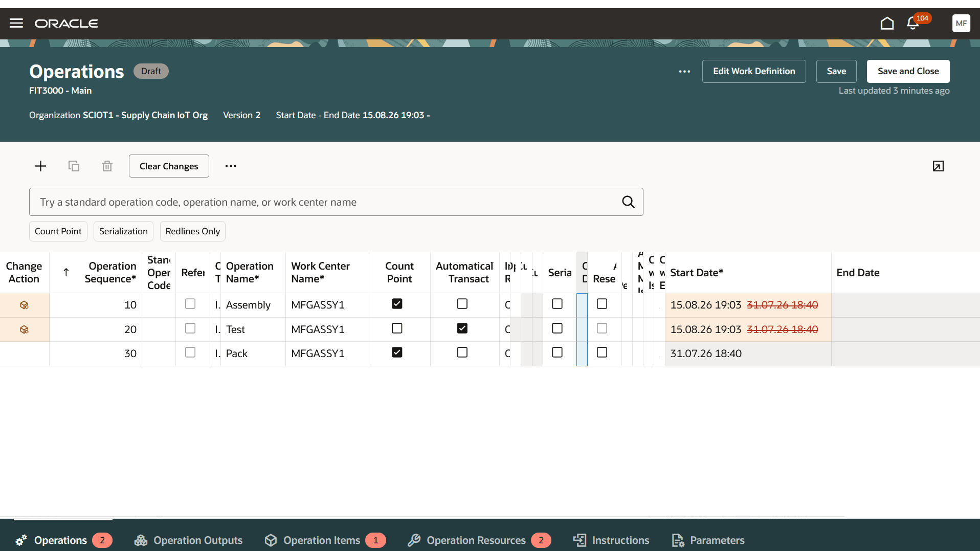This screenshot has height=551, width=980.
Task: Go to the Home icon
Action: (x=887, y=24)
